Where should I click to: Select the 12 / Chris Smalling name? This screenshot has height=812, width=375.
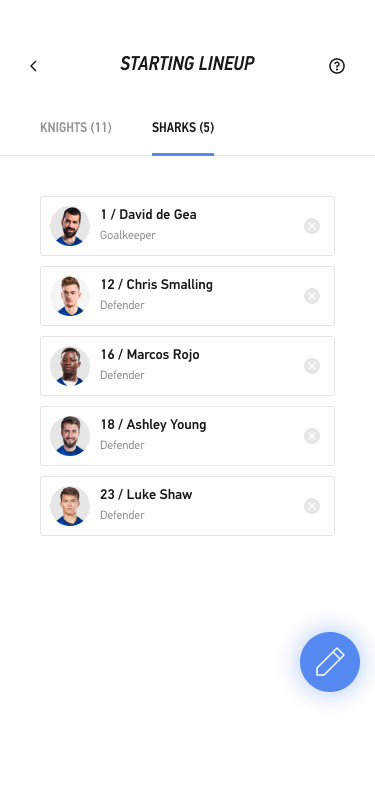coord(156,284)
